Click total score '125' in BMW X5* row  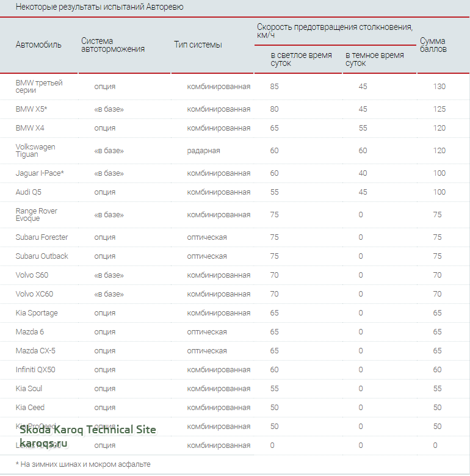439,109
